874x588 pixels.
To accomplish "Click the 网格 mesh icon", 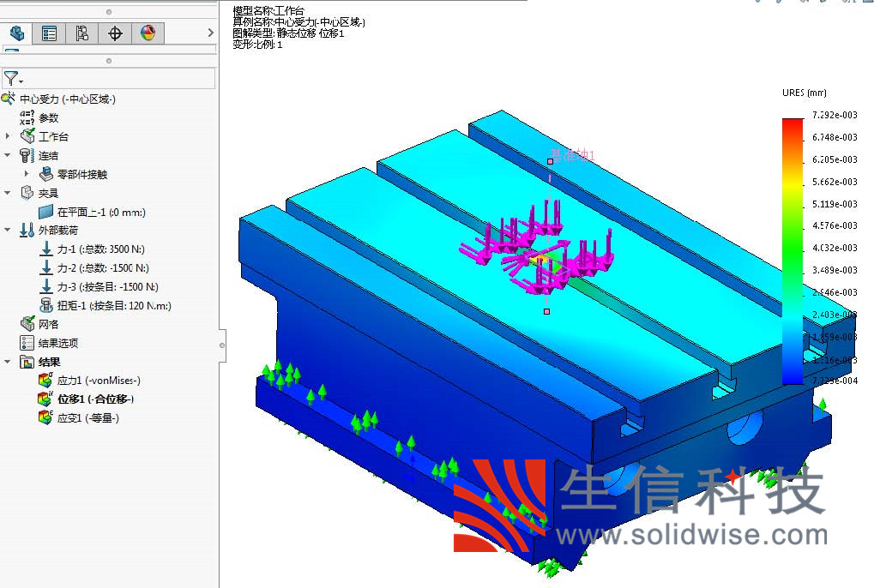I will click(x=27, y=324).
